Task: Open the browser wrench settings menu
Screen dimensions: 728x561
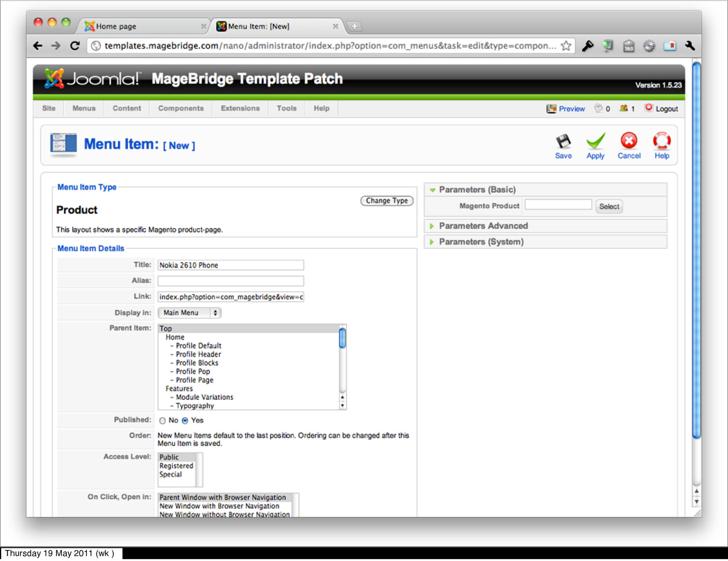Action: pos(690,46)
